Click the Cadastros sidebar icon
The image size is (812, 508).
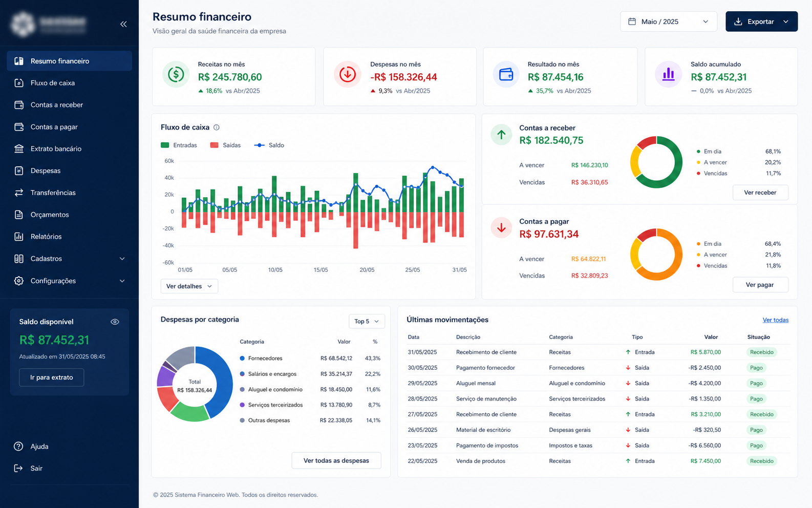point(19,259)
